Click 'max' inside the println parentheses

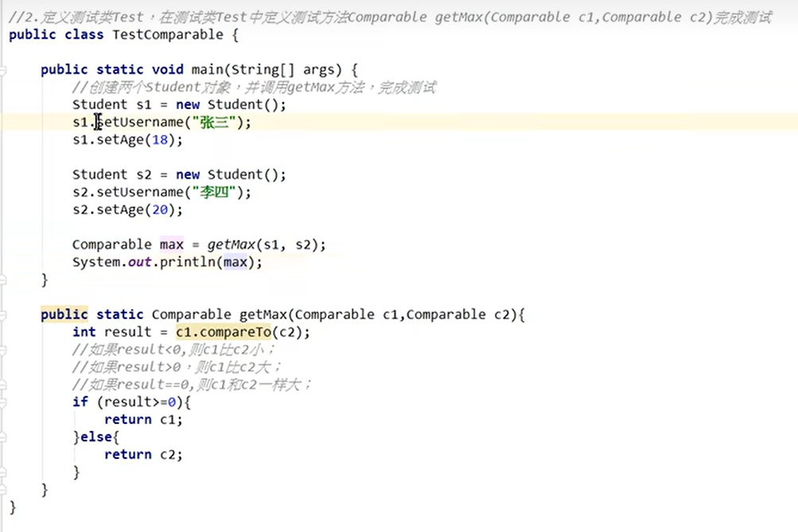point(236,262)
